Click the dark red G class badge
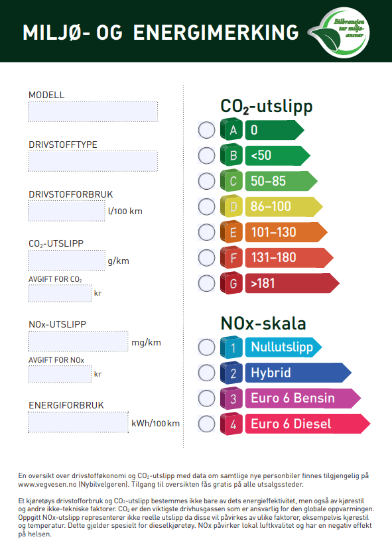This screenshot has height=555, width=392. [231, 283]
